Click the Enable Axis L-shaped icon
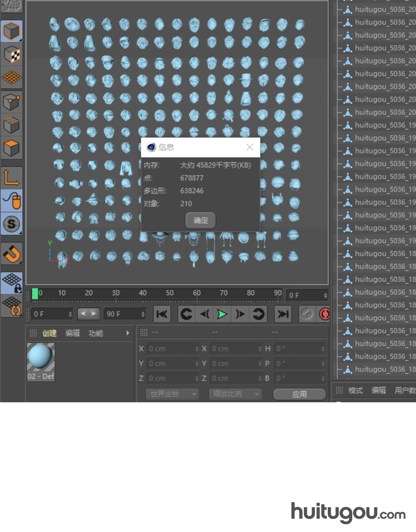The image size is (416, 532). [12, 177]
